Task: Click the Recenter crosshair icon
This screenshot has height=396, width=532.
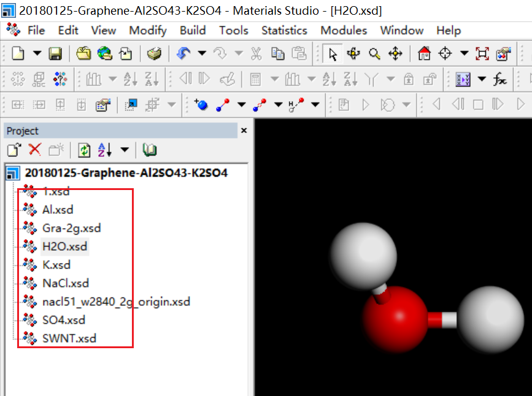Action: (445, 53)
